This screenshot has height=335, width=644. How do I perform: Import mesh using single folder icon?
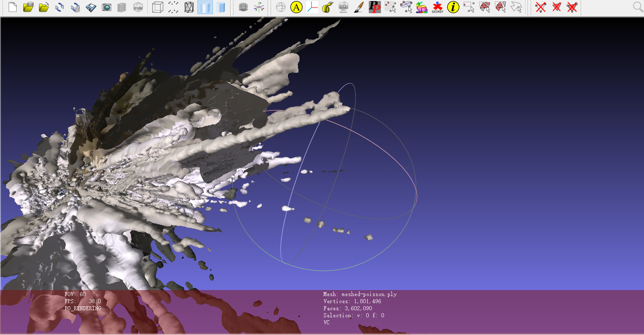44,7
